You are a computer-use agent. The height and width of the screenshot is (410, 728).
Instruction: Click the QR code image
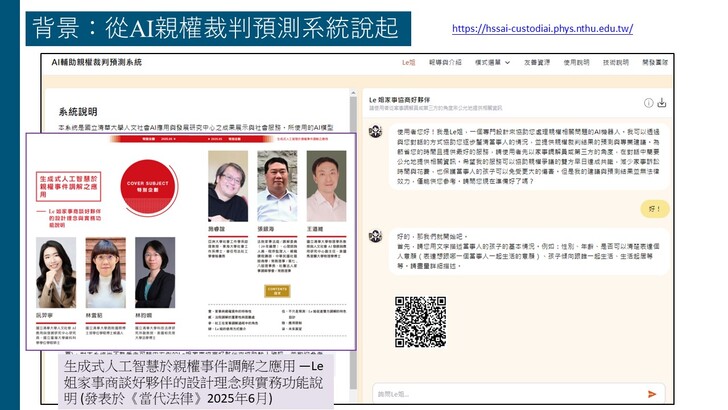420,322
